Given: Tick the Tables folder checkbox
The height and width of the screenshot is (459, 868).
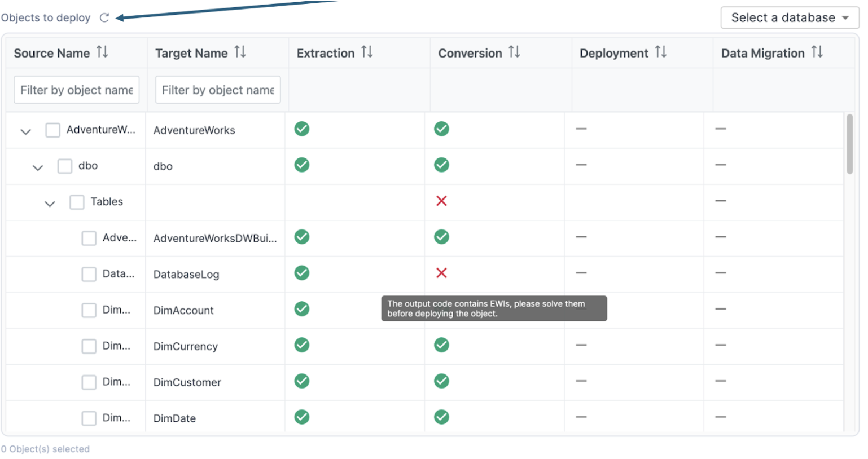Looking at the screenshot, I should (x=77, y=202).
